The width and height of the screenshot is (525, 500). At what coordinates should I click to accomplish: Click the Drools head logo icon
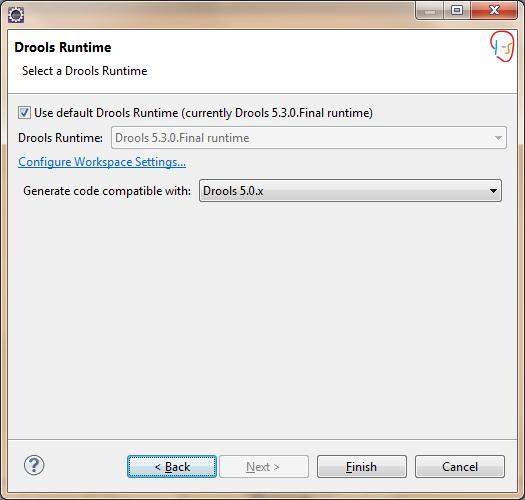click(x=502, y=47)
